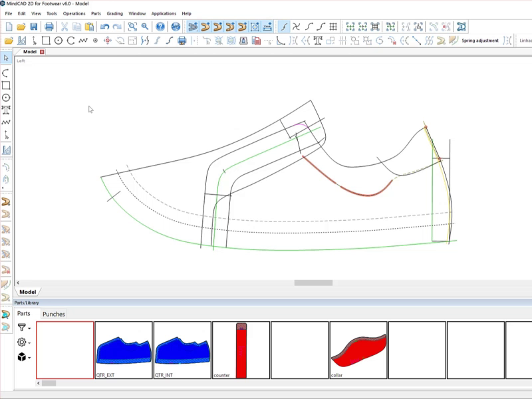Select the circle tool in left sidebar

click(x=6, y=98)
